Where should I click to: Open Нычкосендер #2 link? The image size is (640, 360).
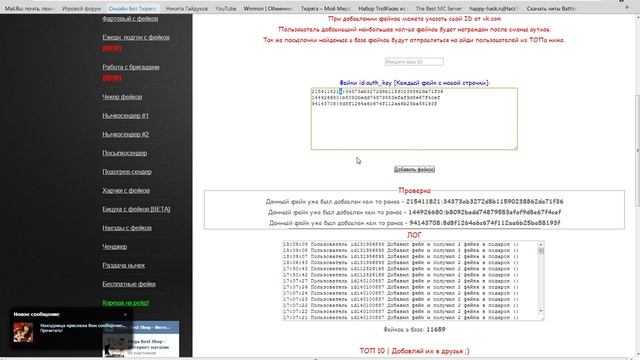[125, 134]
